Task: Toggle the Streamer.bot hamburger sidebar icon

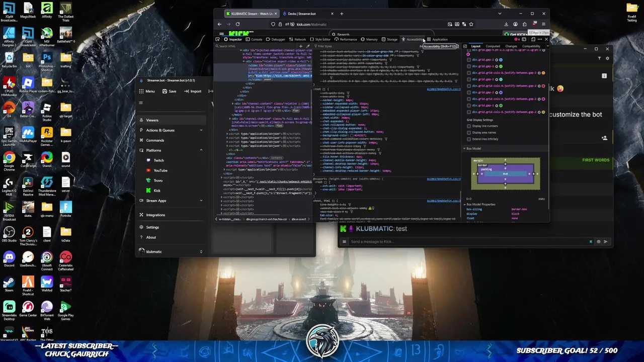Action: (x=141, y=103)
